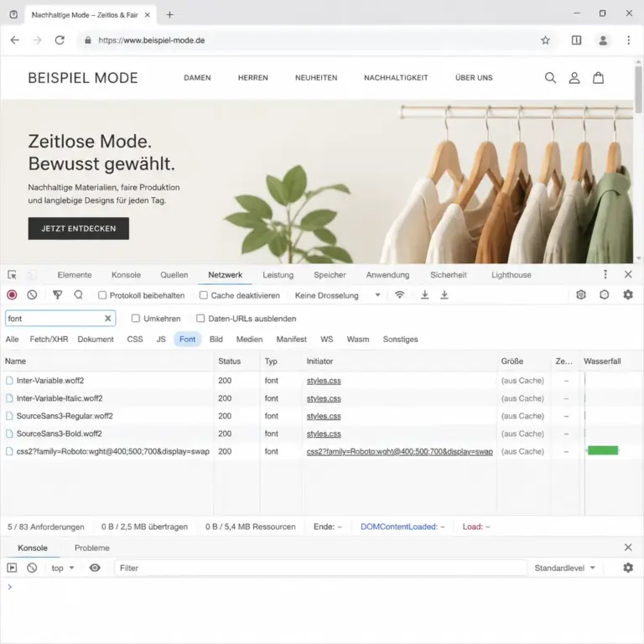Clear the network log icon
Viewport: 644px width, 644px height.
(32, 295)
